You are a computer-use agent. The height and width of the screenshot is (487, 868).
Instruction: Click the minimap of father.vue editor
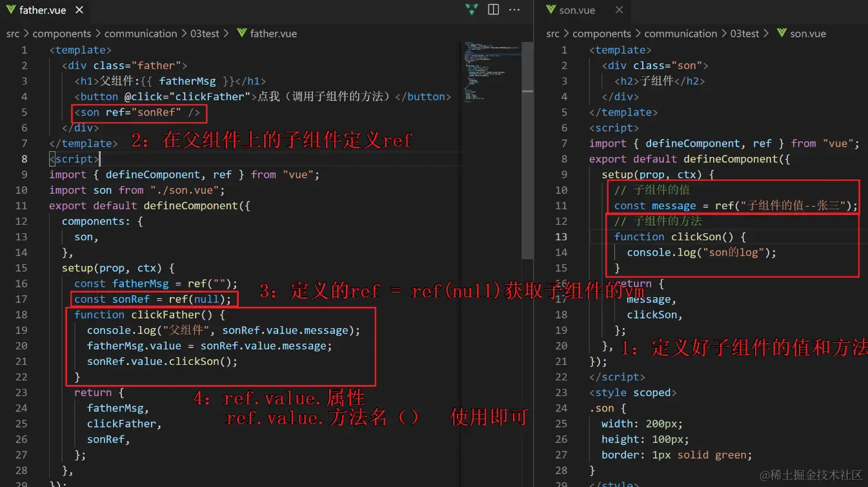click(491, 71)
